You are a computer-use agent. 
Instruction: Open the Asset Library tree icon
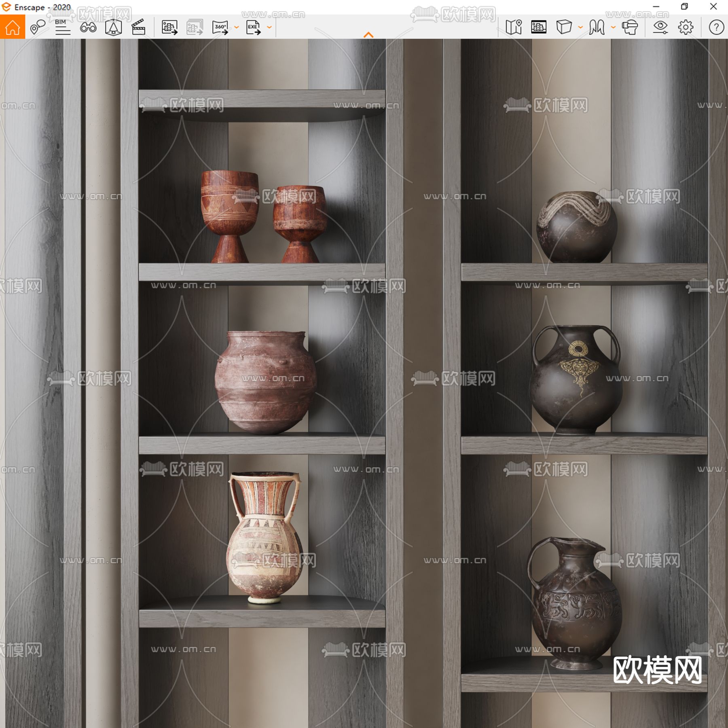pos(113,27)
